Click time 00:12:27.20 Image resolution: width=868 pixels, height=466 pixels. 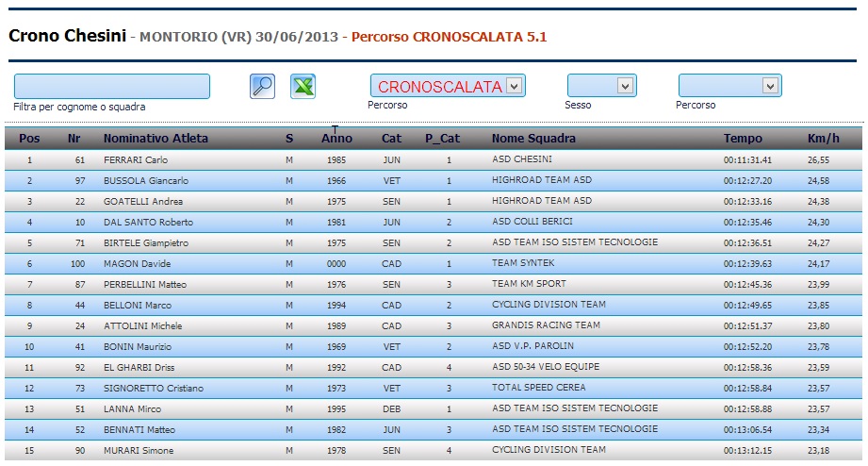747,180
